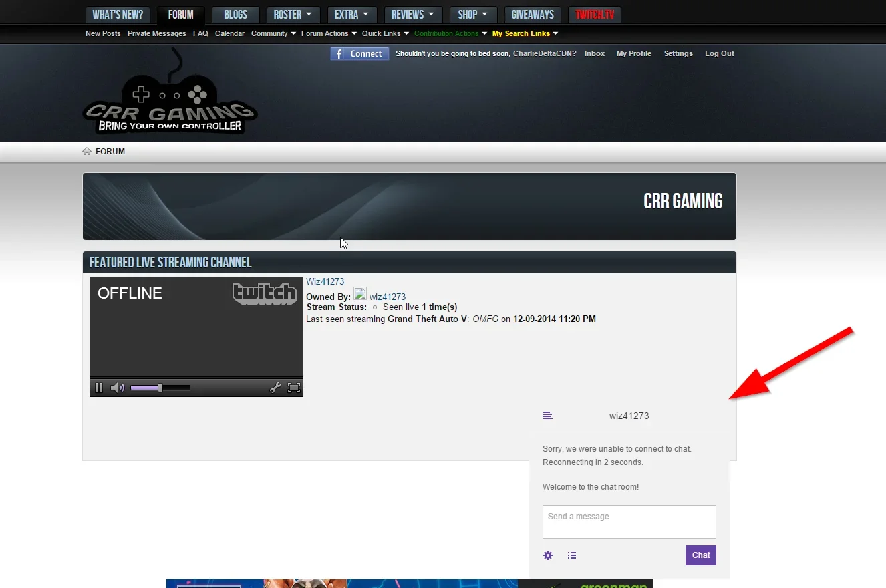Click the CharlieDeltaCDN username link
The height and width of the screenshot is (588, 886).
click(542, 53)
